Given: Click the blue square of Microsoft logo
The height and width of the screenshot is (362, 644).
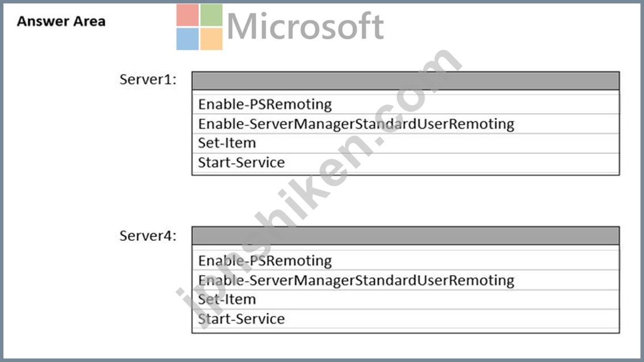Looking at the screenshot, I should [188, 39].
